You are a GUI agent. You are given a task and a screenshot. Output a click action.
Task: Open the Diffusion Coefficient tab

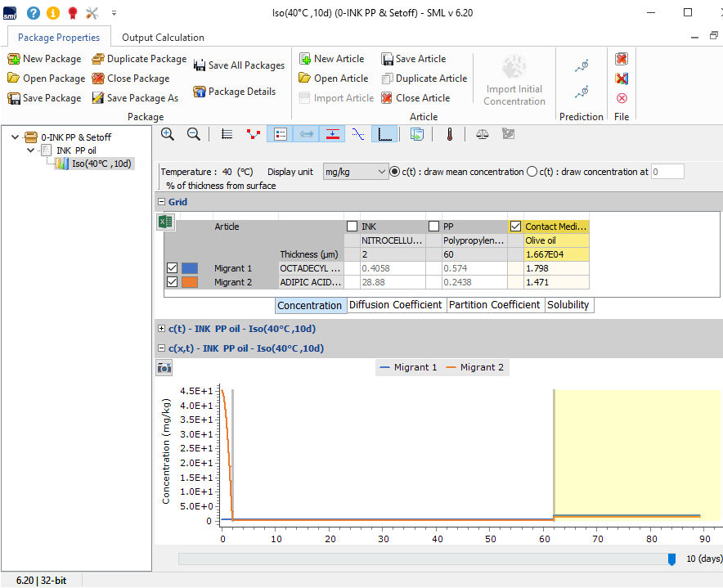(396, 305)
